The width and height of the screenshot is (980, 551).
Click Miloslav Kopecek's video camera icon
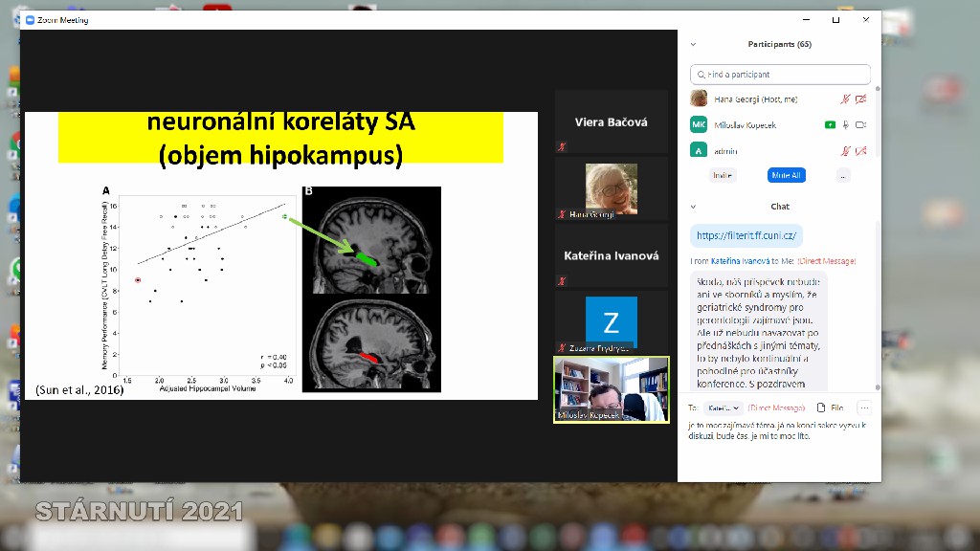tap(860, 124)
